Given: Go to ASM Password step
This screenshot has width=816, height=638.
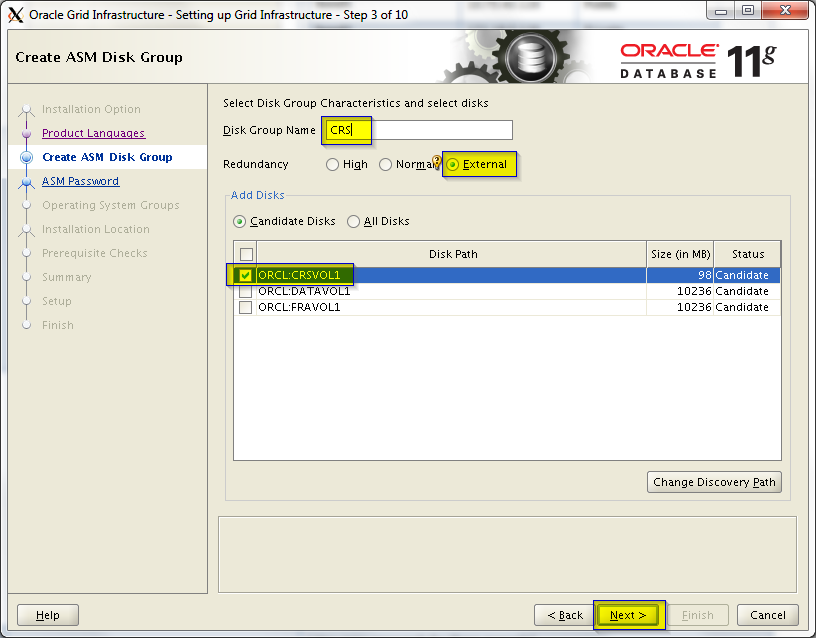Looking at the screenshot, I should (x=80, y=181).
